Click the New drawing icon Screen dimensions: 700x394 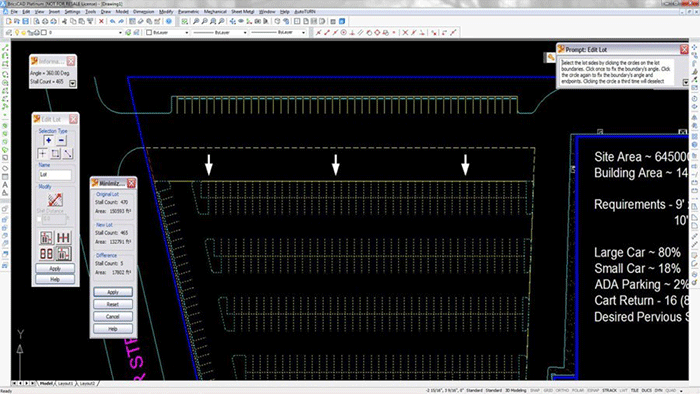pyautogui.click(x=9, y=21)
